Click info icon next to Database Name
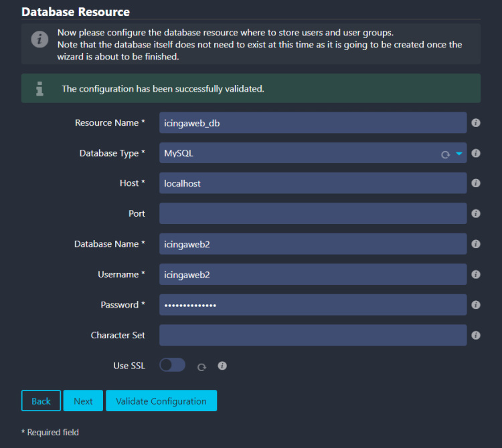The height and width of the screenshot is (448, 502). pos(476,244)
